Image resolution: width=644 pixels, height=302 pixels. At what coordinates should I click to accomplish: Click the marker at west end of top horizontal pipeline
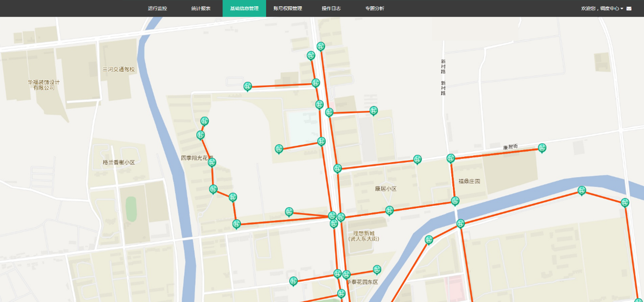pyautogui.click(x=248, y=87)
